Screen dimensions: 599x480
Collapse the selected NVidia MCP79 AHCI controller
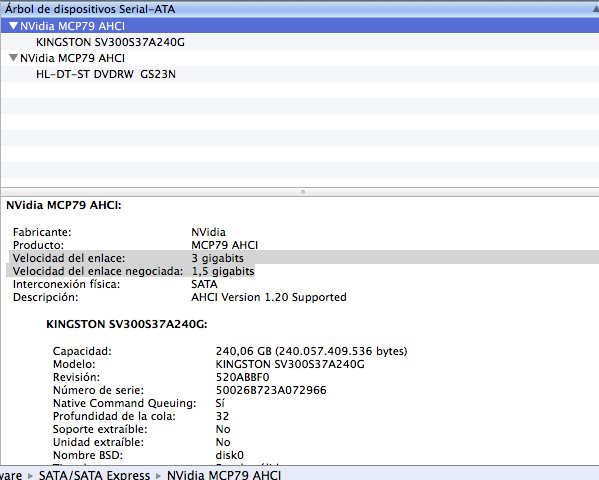(x=13, y=26)
